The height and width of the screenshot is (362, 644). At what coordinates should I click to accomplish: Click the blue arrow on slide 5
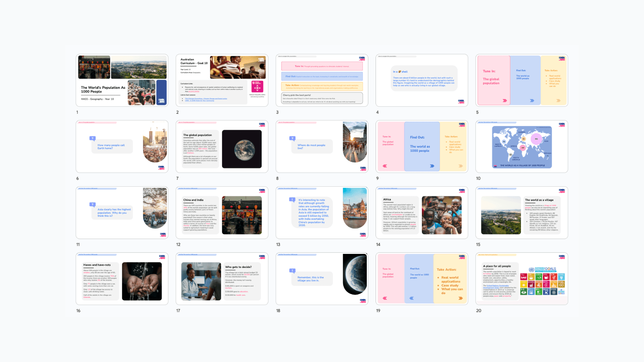532,101
